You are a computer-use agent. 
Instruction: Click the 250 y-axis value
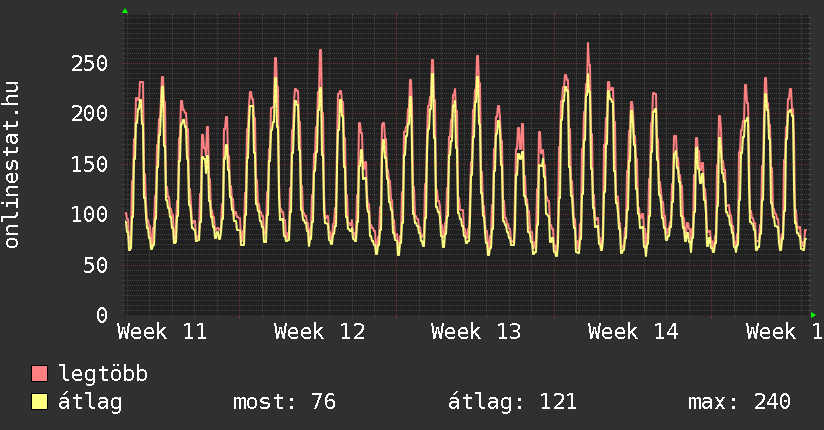click(89, 63)
